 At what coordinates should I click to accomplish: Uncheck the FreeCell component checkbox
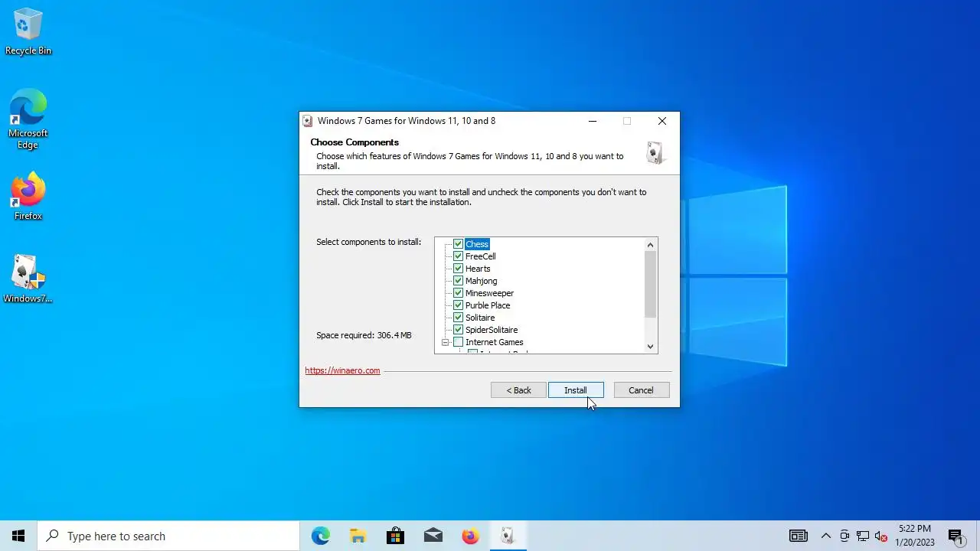[x=458, y=256]
